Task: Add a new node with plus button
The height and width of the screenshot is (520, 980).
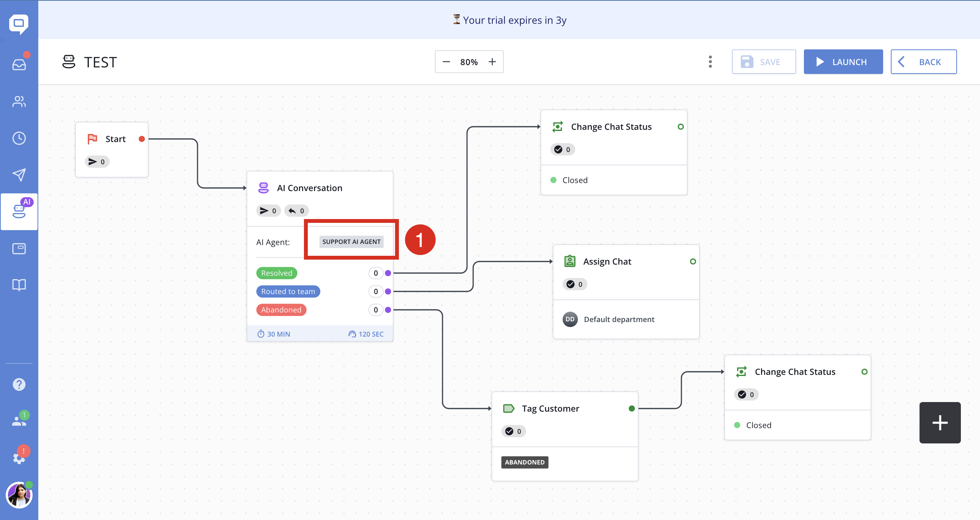Action: pyautogui.click(x=940, y=423)
